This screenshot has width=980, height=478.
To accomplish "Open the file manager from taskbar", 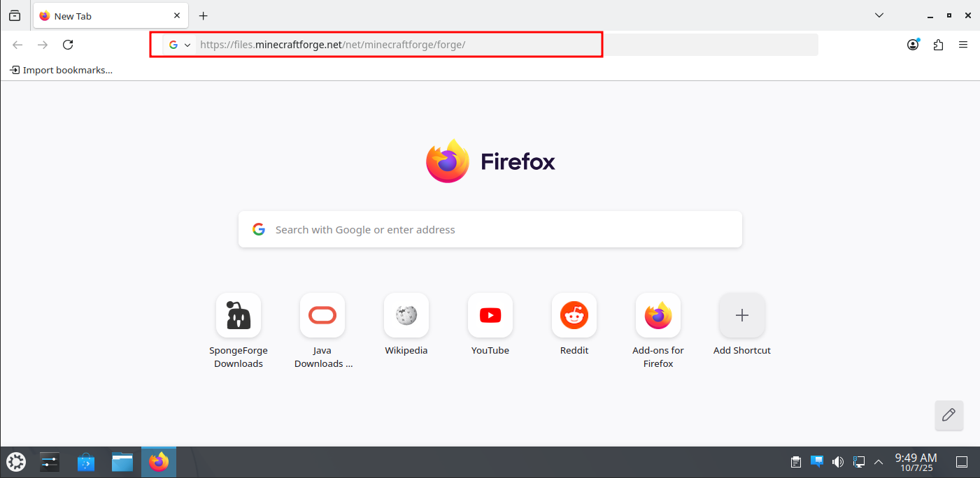I will click(122, 462).
